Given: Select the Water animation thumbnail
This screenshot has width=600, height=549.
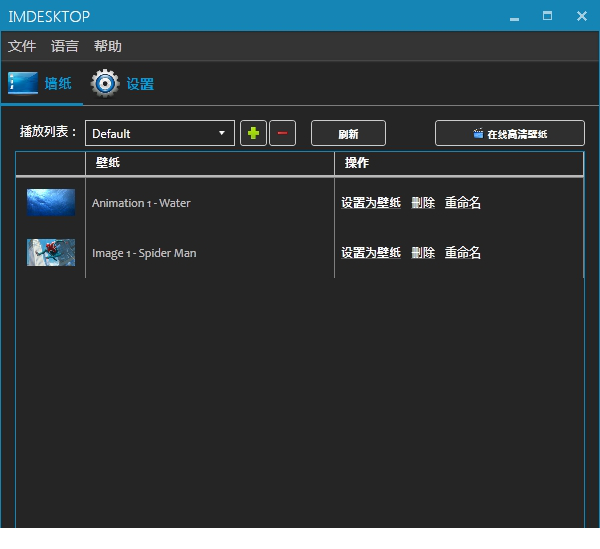Looking at the screenshot, I should pyautogui.click(x=51, y=202).
